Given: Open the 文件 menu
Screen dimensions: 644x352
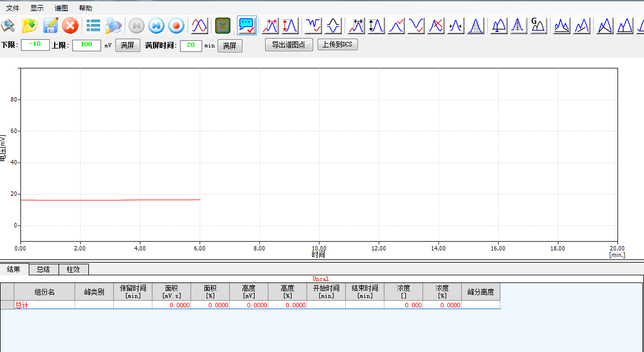Looking at the screenshot, I should pyautogui.click(x=13, y=8).
